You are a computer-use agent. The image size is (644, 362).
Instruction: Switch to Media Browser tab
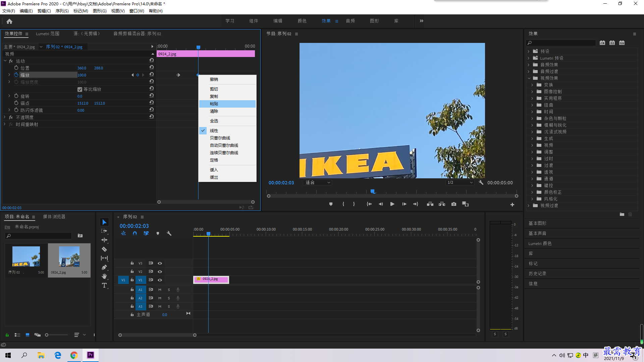[54, 217]
